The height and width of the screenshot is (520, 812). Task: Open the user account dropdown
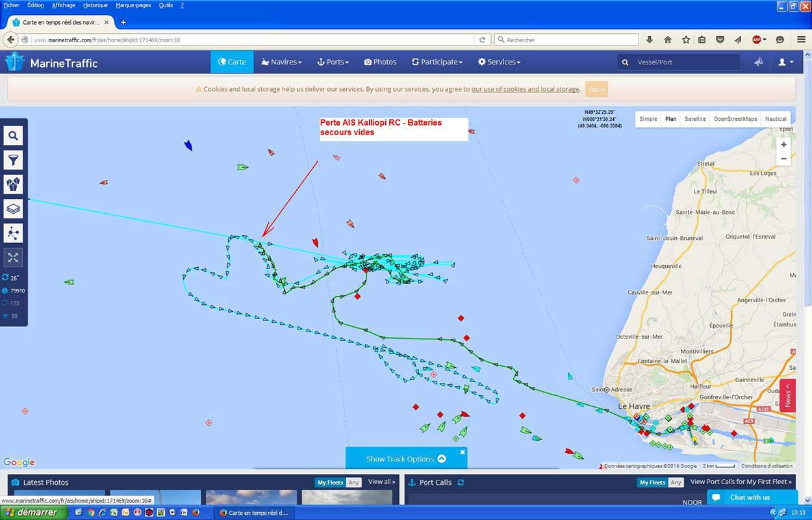[785, 62]
